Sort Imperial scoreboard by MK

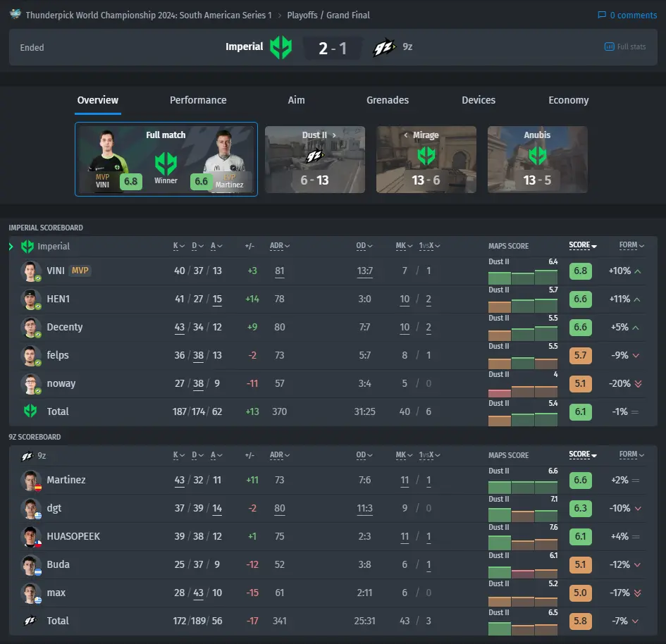tap(404, 246)
